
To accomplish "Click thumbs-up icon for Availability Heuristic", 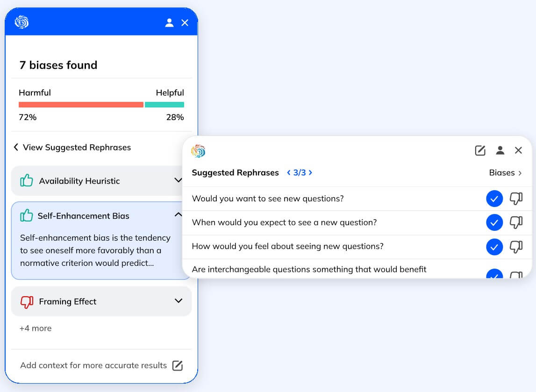I will (26, 180).
